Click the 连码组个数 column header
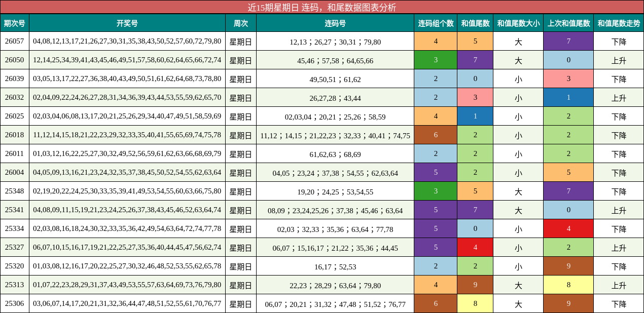This screenshot has height=313, width=644. point(437,23)
